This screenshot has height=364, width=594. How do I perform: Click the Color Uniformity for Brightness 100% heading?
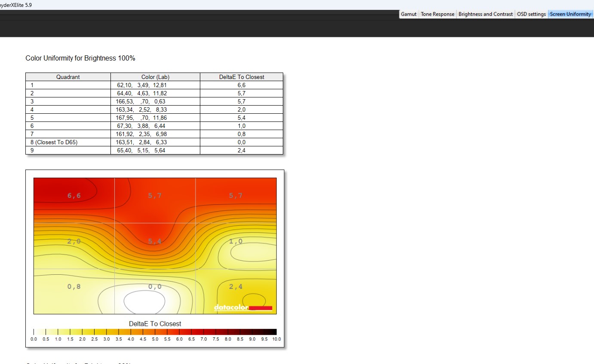(x=80, y=58)
